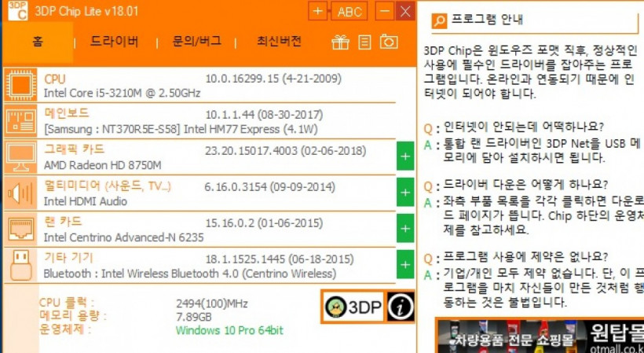Image resolution: width=644 pixels, height=353 pixels.
Task: Open the 드라이버 tab
Action: click(x=114, y=42)
